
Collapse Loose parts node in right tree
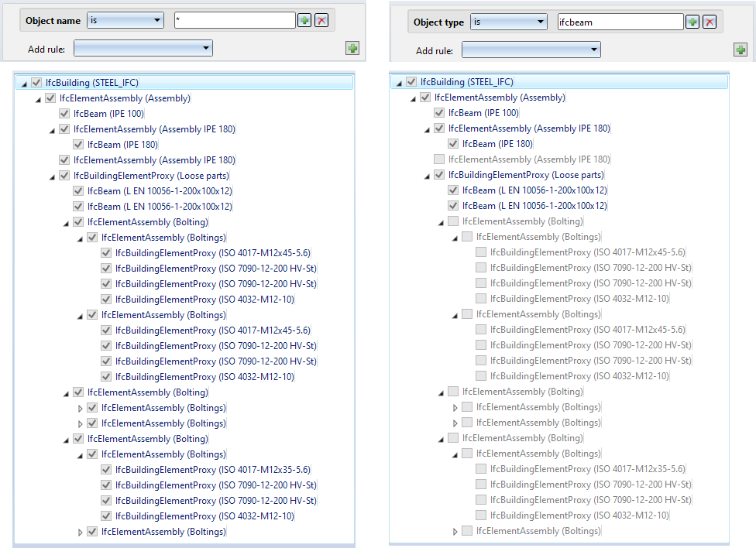pyautogui.click(x=427, y=176)
